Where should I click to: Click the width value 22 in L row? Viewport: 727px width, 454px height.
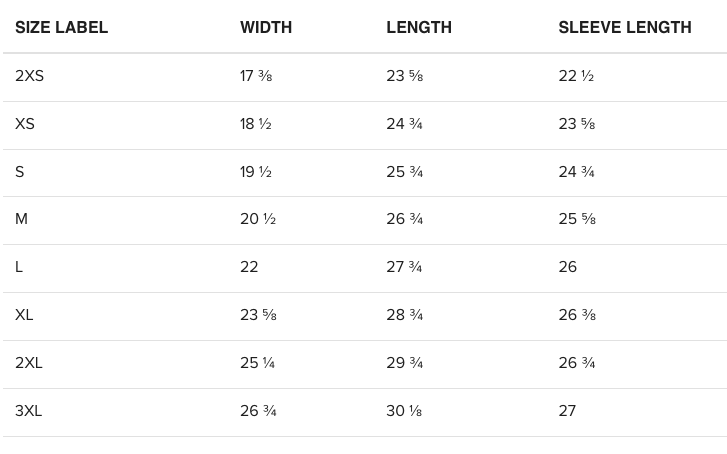pos(249,267)
